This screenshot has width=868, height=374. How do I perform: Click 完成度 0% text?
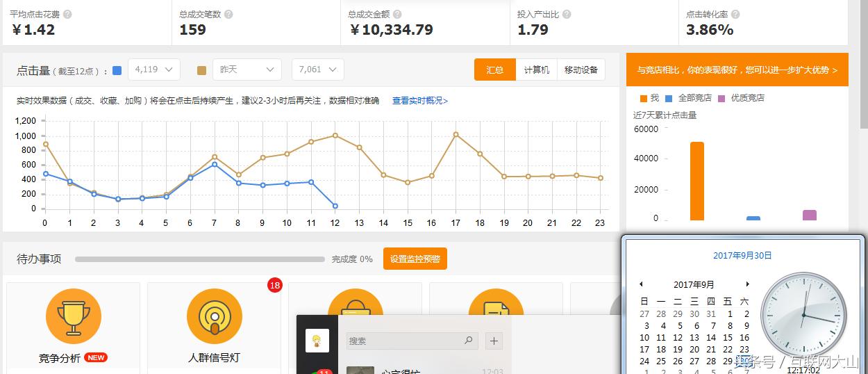(x=352, y=259)
